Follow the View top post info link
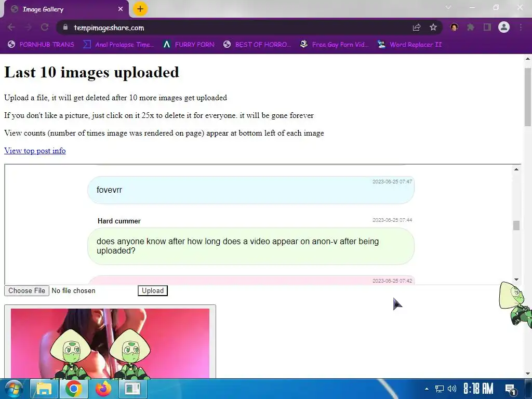The image size is (532, 399). point(35,151)
